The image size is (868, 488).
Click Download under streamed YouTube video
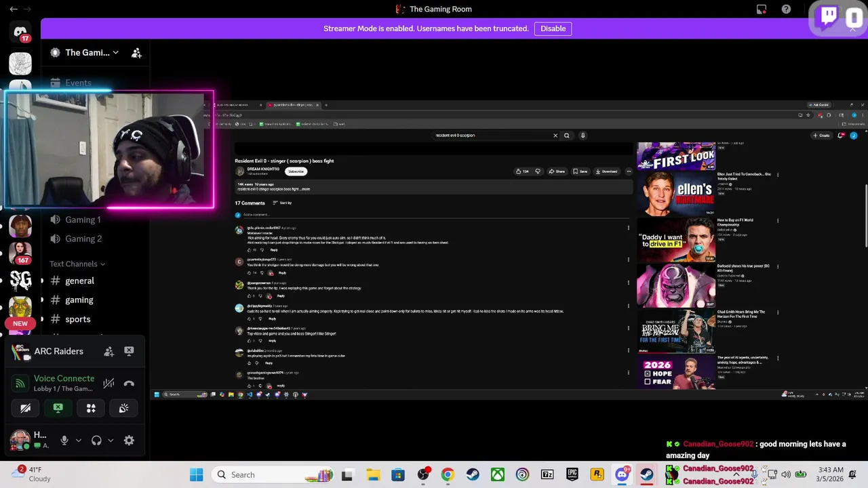click(x=606, y=171)
